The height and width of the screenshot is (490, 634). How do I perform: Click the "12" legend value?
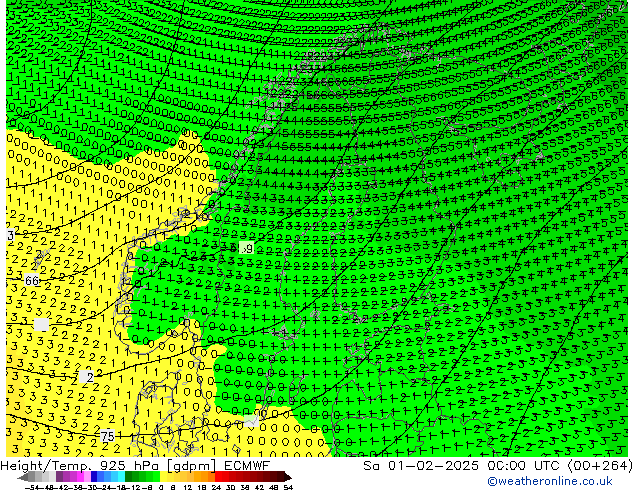tap(187, 487)
